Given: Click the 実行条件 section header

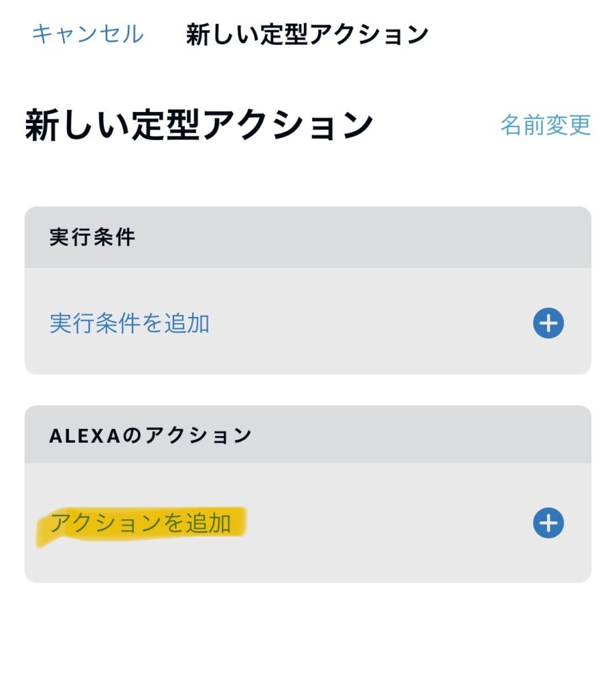Looking at the screenshot, I should click(92, 238).
